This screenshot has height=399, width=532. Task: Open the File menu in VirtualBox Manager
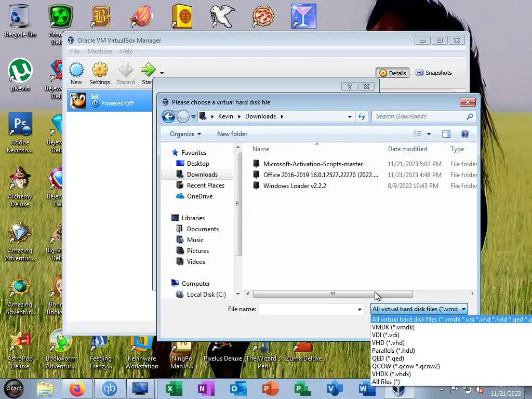click(x=75, y=51)
